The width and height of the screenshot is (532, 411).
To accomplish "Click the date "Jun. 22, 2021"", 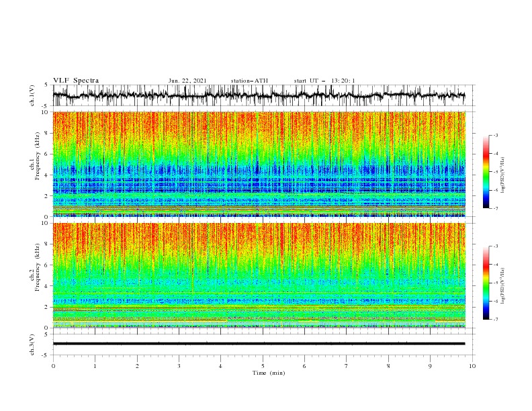I will tap(187, 81).
